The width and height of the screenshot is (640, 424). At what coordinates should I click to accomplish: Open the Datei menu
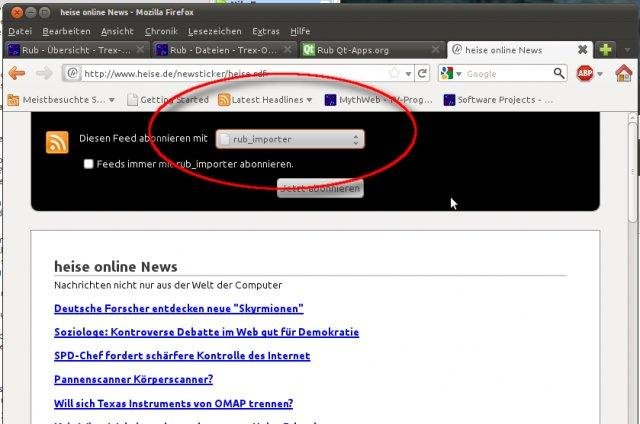click(20, 31)
